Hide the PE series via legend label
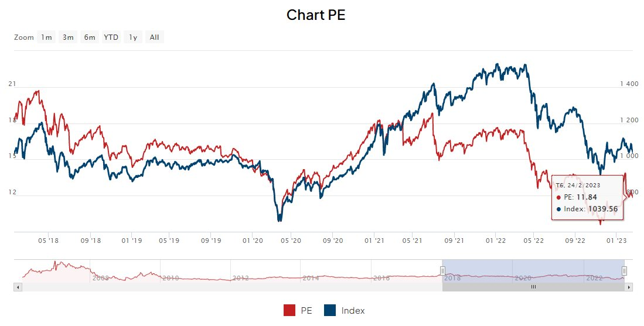The width and height of the screenshot is (644, 326). pyautogui.click(x=306, y=311)
